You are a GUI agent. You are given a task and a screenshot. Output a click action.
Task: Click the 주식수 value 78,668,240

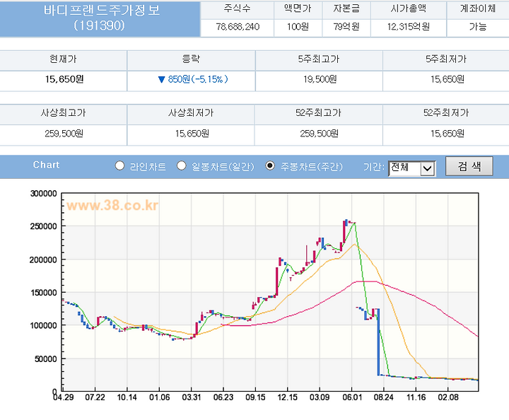pyautogui.click(x=238, y=27)
